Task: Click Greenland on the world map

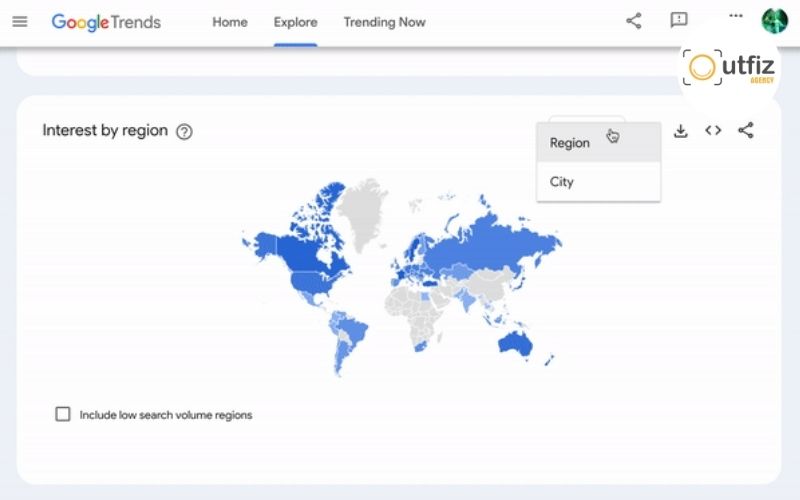Action: click(363, 212)
